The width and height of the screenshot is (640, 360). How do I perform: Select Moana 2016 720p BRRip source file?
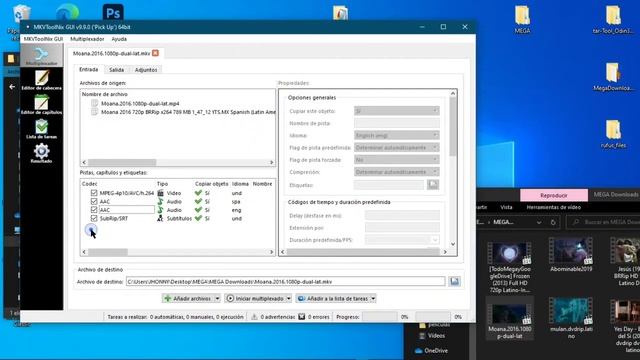[183, 112]
